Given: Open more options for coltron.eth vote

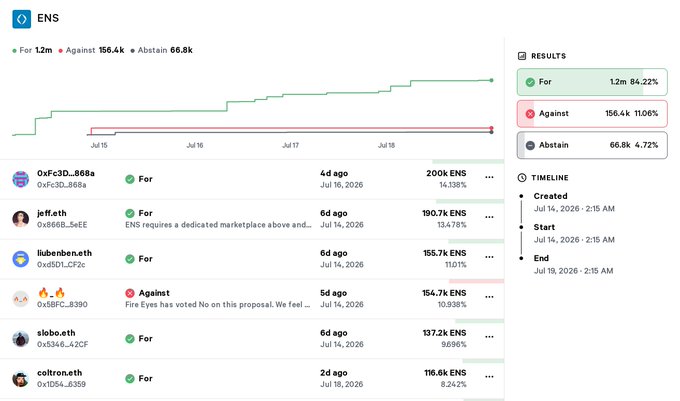Looking at the screenshot, I should click(x=489, y=377).
